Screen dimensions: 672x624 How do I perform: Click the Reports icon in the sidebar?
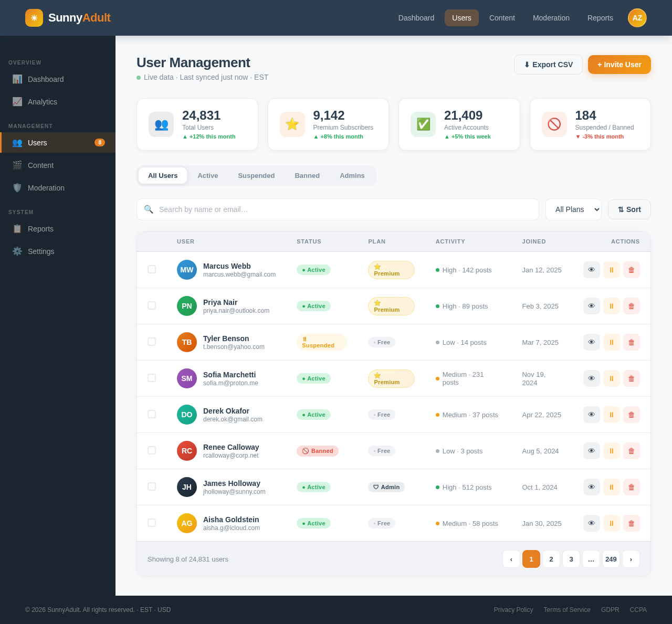point(17,229)
